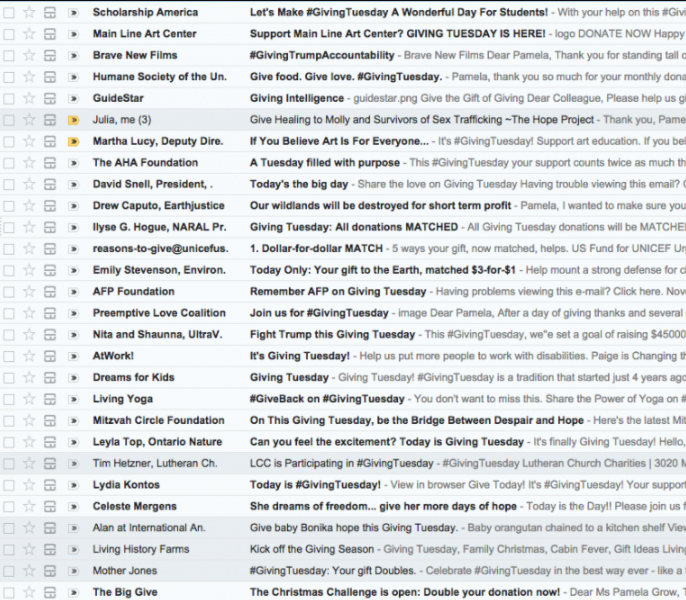
Task: Click category tab icon for The Big Give email
Action: point(50,592)
